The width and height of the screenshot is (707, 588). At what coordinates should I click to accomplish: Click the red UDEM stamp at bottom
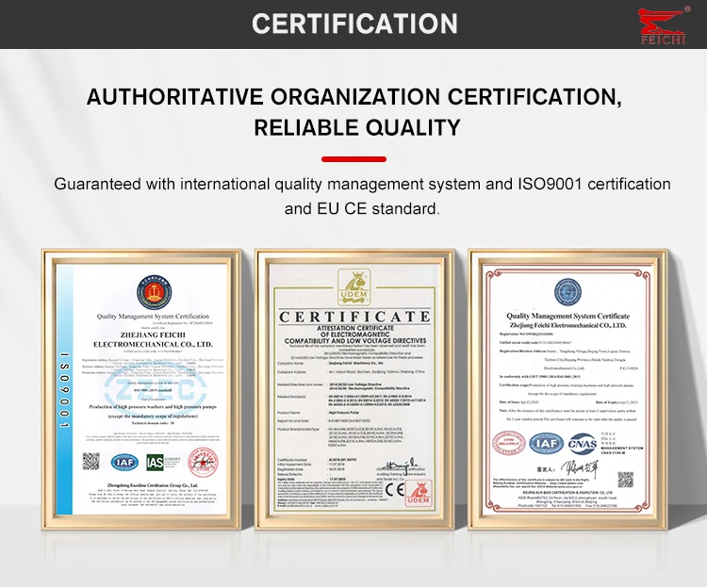[x=419, y=493]
